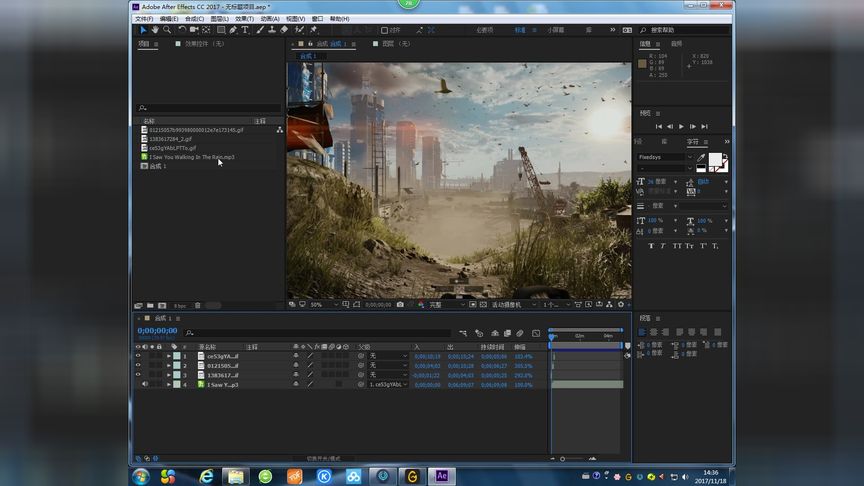Hide layer 1 using its eye icon
Image resolution: width=864 pixels, height=486 pixels.
(x=138, y=356)
